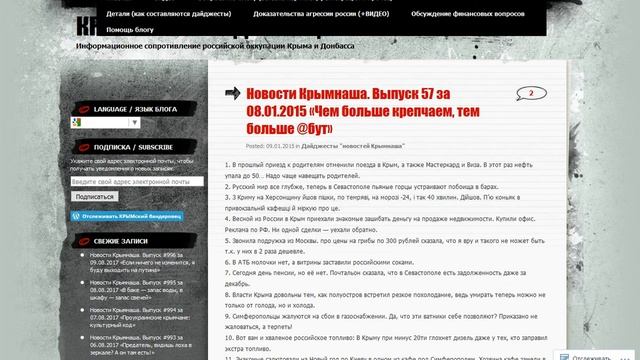Click list item '6. В АТБ молочки нет'
Screen dimensions: 640x360
pos(319,262)
